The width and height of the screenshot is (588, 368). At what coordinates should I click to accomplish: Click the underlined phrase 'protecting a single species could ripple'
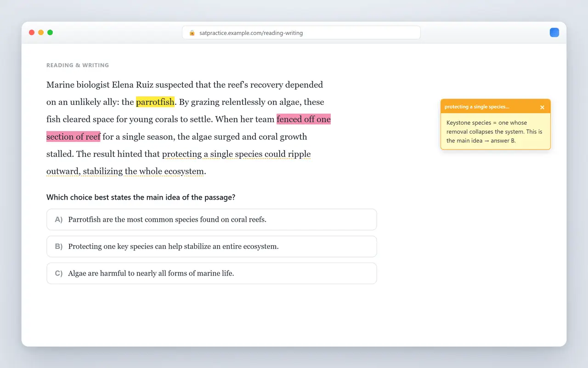pos(237,154)
